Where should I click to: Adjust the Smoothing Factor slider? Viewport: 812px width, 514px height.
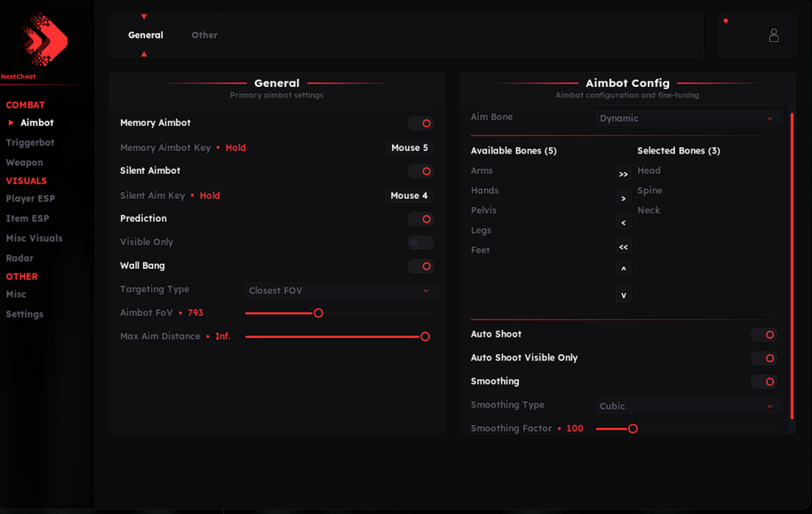tap(687, 429)
